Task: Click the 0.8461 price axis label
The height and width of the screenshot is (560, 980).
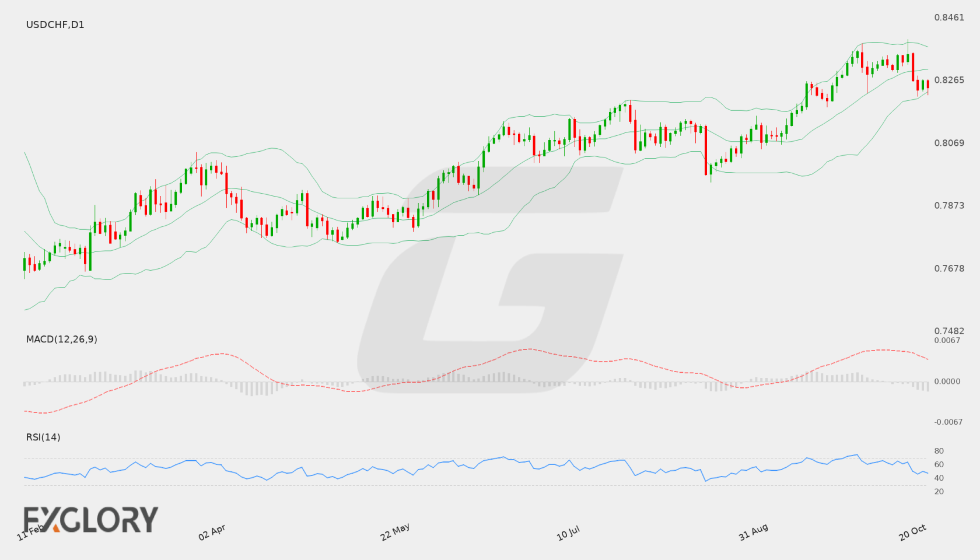Action: tap(949, 17)
